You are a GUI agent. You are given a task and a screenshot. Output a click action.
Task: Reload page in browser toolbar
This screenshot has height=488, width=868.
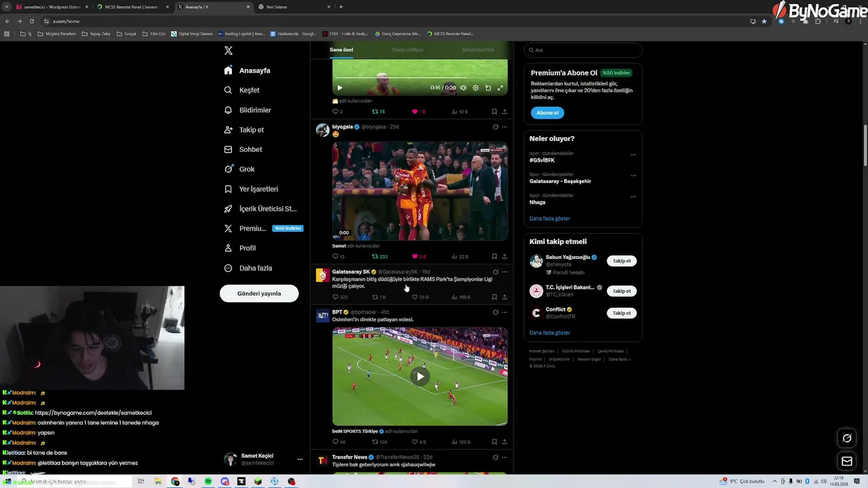click(31, 21)
